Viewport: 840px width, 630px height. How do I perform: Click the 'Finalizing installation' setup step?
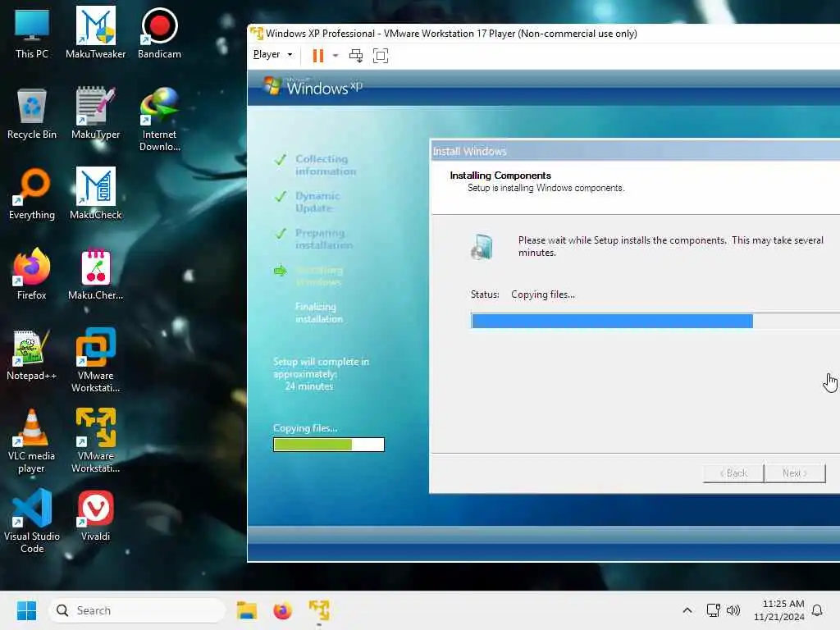(x=319, y=313)
